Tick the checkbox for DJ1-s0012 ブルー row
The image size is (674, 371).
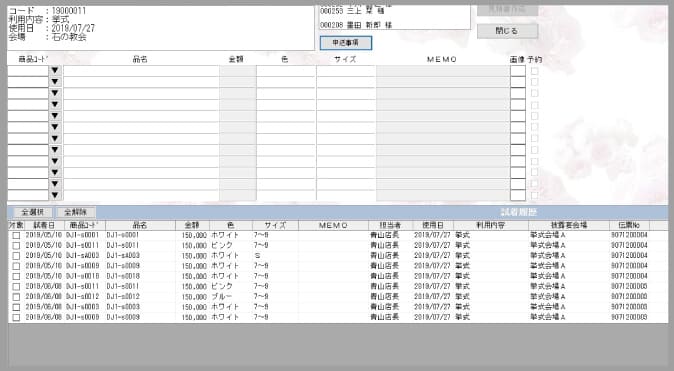point(16,297)
